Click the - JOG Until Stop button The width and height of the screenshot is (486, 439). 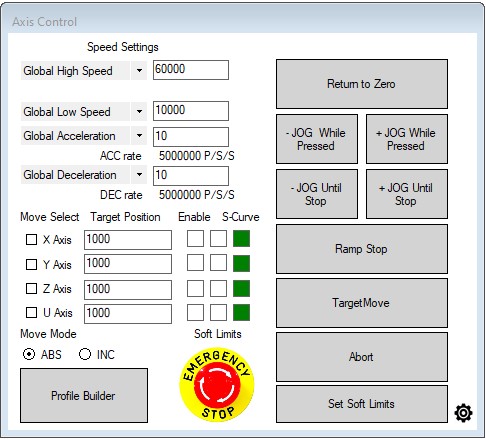point(317,194)
